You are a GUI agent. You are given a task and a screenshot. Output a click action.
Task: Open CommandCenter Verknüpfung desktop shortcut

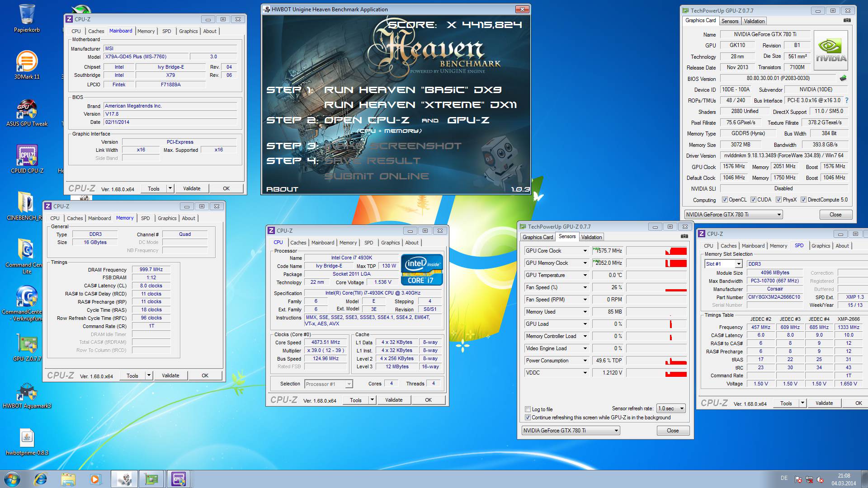point(25,303)
